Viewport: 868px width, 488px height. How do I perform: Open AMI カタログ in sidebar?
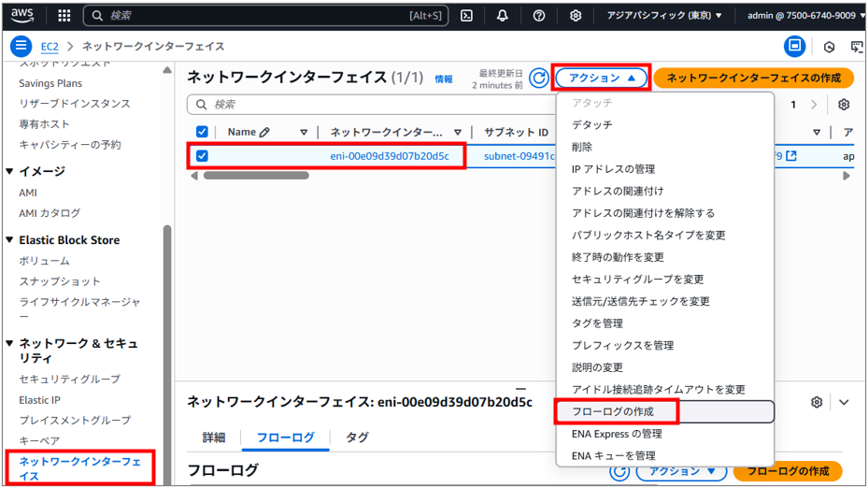coord(50,213)
